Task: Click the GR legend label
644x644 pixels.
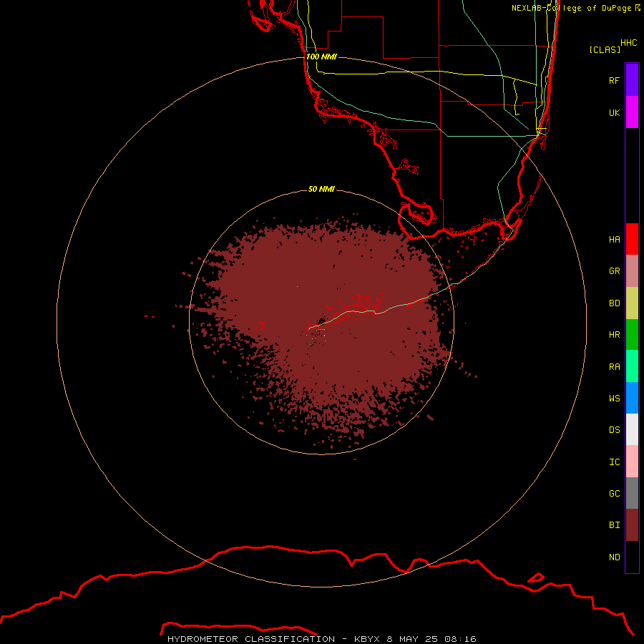Action: tap(614, 271)
